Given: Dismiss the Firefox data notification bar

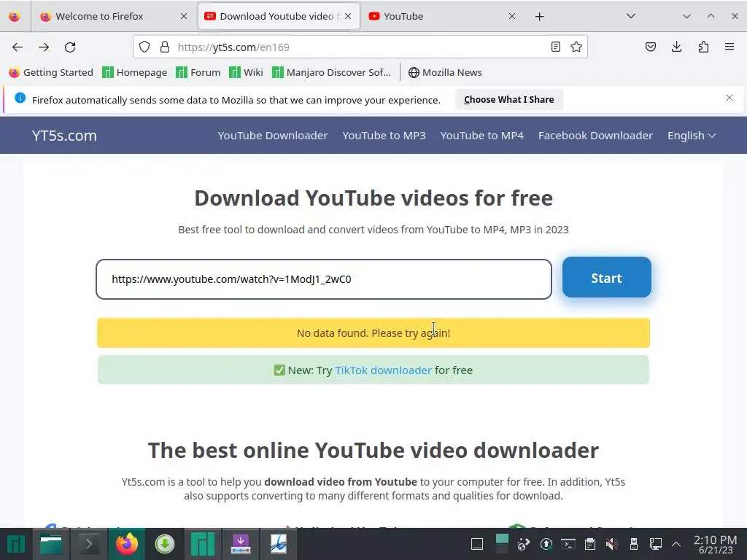Looking at the screenshot, I should tap(729, 98).
